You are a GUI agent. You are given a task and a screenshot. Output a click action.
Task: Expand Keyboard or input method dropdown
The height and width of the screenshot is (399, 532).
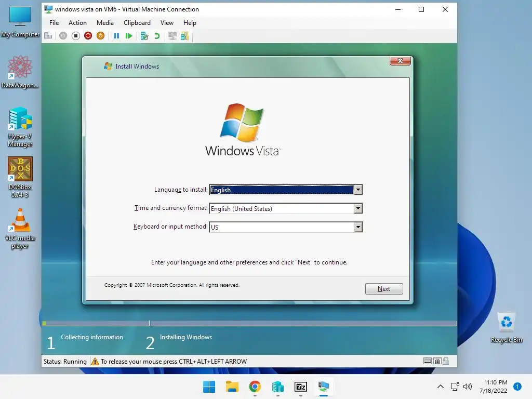358,227
